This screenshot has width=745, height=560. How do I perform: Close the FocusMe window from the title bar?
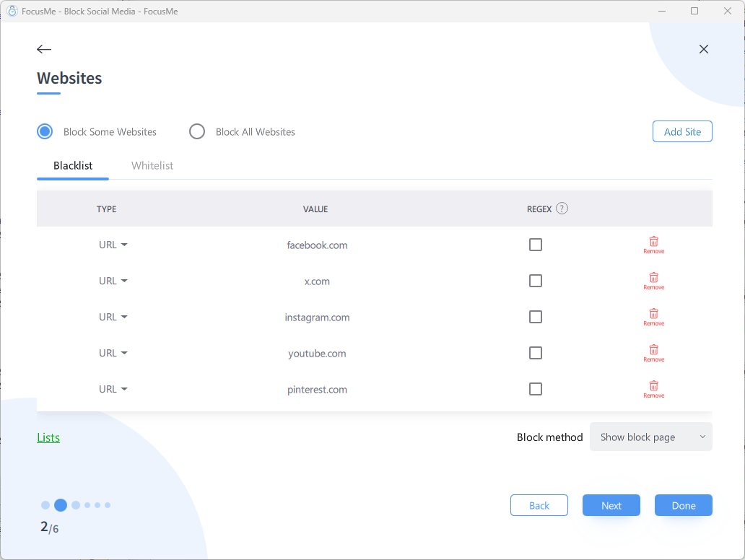(x=728, y=11)
